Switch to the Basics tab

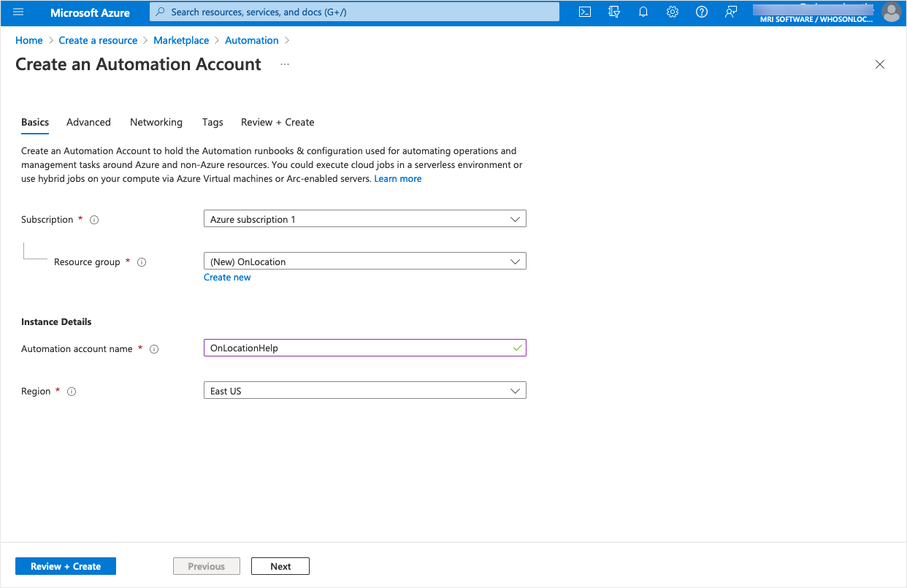click(x=35, y=122)
